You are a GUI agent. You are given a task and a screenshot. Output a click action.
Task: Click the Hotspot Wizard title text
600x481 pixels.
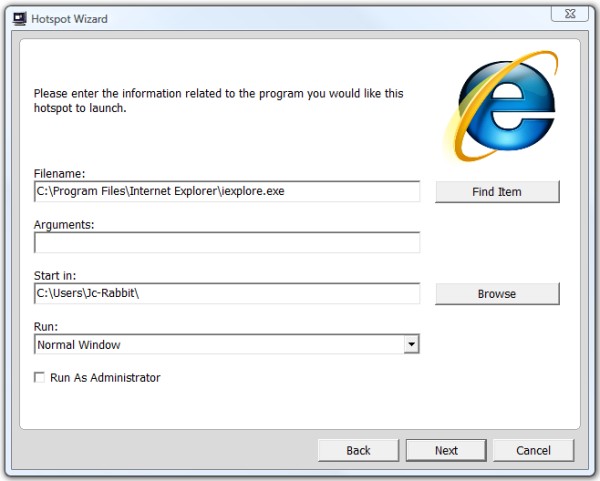click(69, 19)
